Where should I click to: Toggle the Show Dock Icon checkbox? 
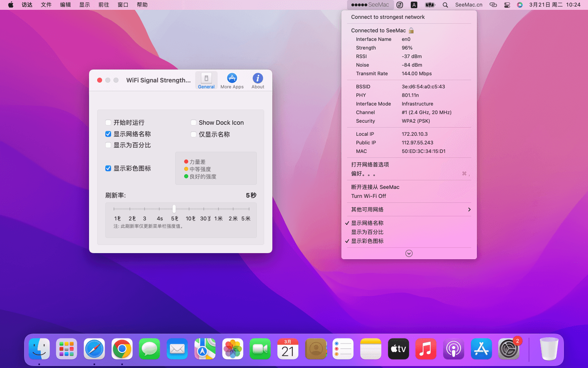click(194, 123)
